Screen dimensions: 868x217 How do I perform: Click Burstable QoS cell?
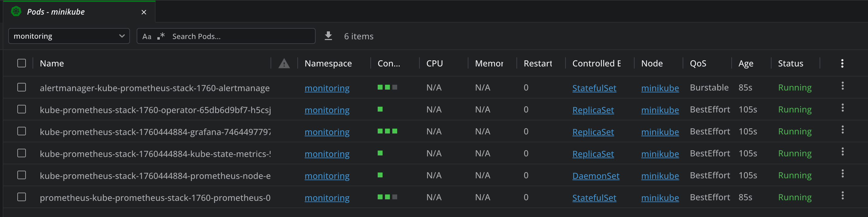[x=709, y=87]
